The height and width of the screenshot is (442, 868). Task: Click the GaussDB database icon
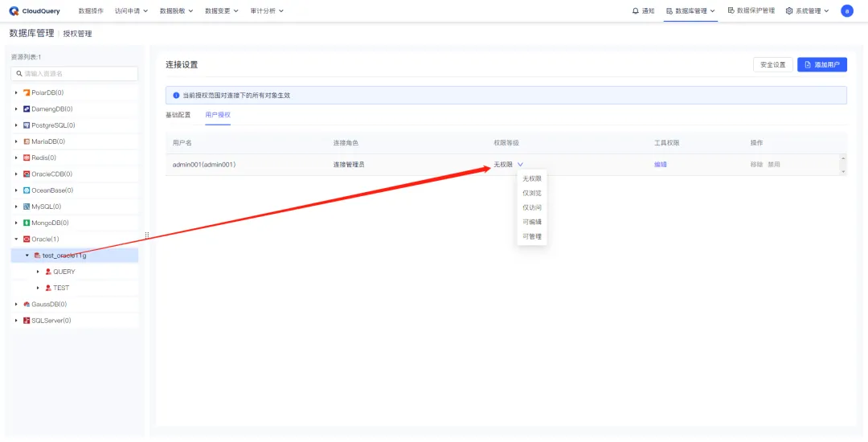[x=27, y=305]
